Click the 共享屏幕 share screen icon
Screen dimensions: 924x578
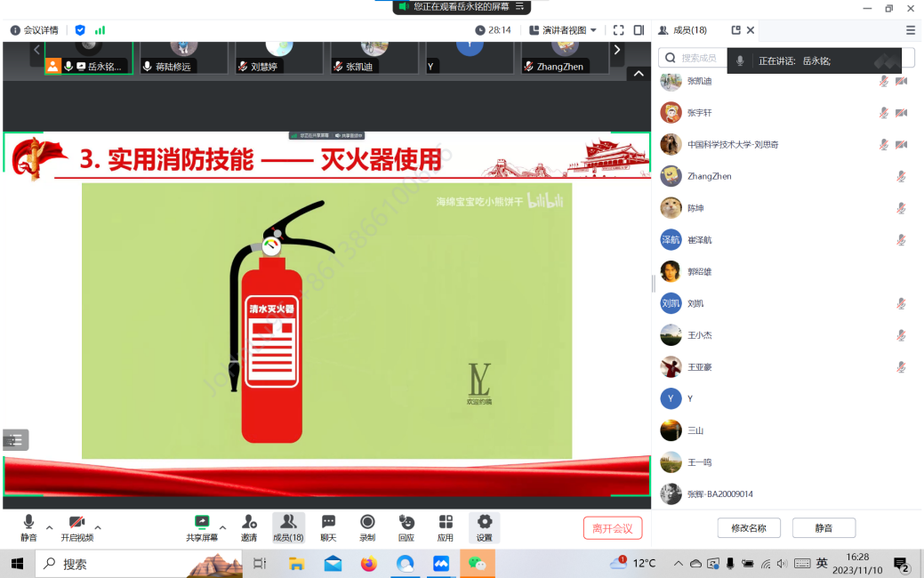pos(202,523)
